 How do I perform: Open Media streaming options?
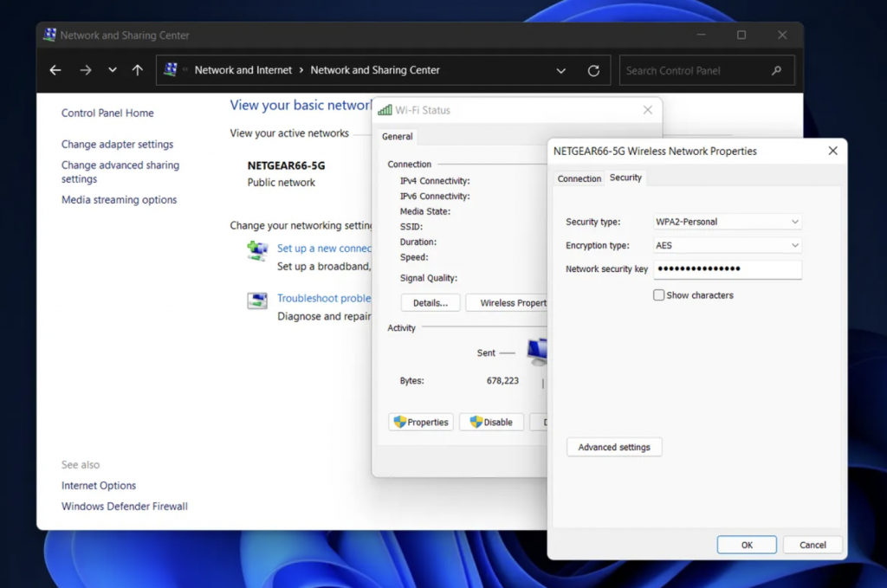click(x=120, y=199)
